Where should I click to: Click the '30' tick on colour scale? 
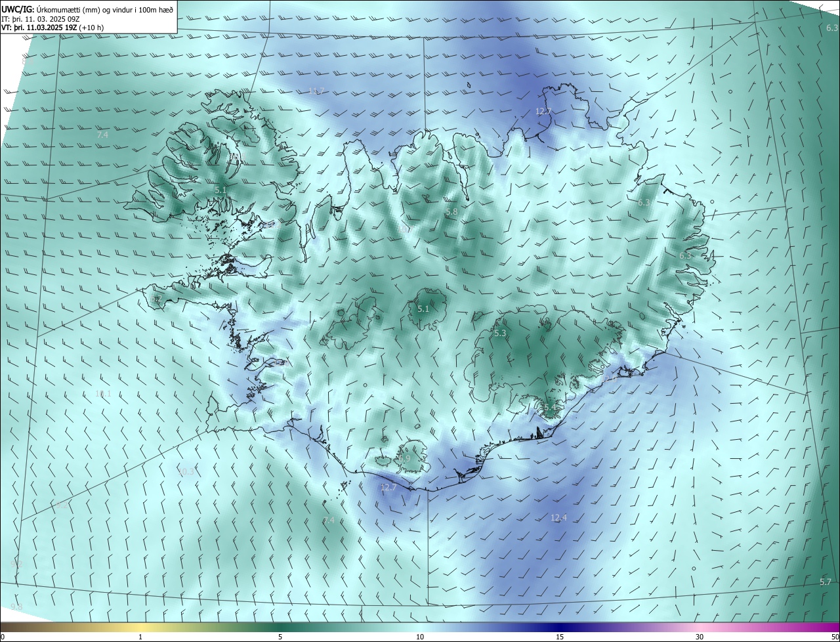coord(700,637)
